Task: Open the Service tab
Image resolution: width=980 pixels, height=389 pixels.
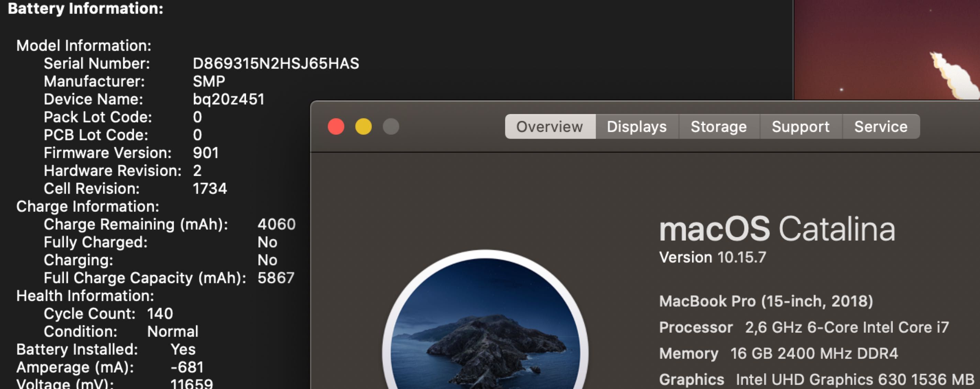Action: (x=881, y=126)
